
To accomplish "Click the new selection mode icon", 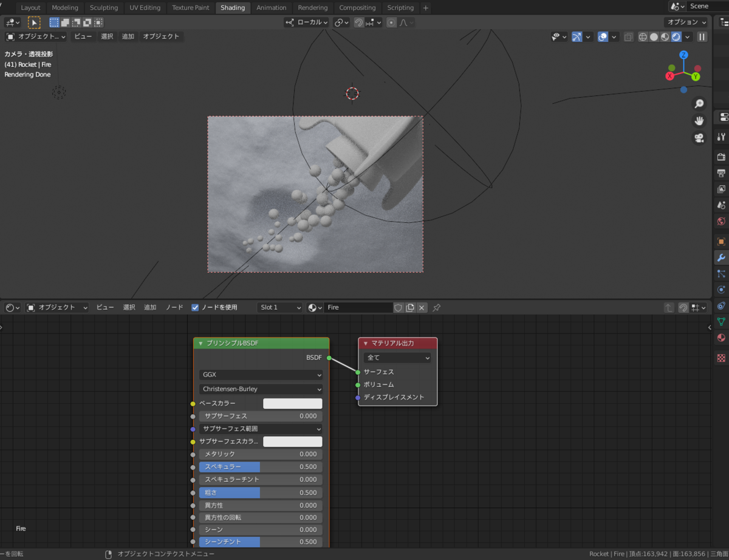I will tap(54, 22).
